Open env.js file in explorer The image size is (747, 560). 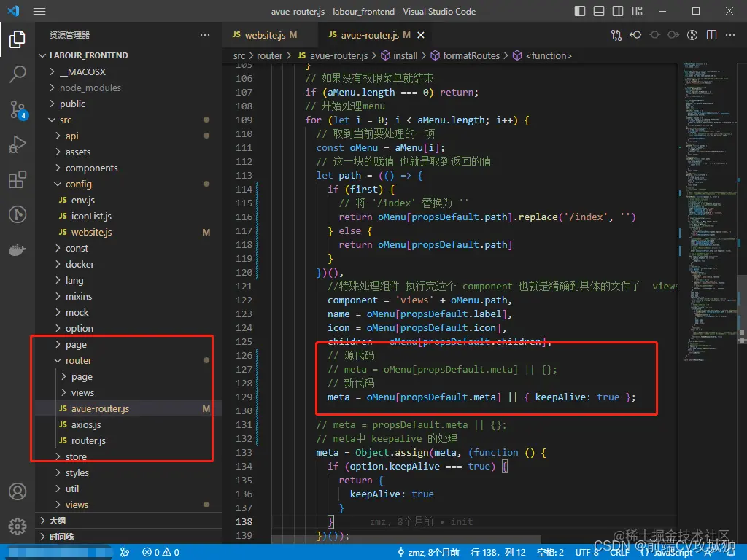tap(128, 200)
